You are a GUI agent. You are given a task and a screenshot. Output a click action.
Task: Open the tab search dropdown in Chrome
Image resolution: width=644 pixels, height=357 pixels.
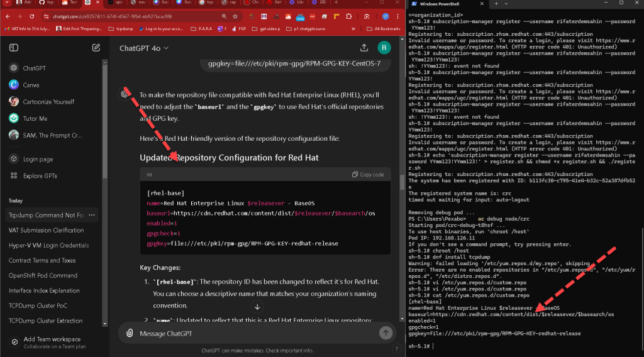click(x=7, y=3)
